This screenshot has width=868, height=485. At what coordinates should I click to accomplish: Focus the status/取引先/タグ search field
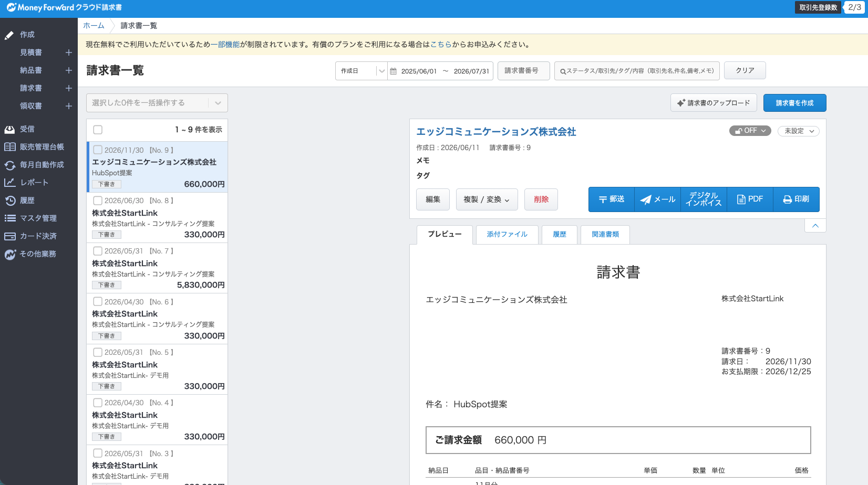(637, 71)
